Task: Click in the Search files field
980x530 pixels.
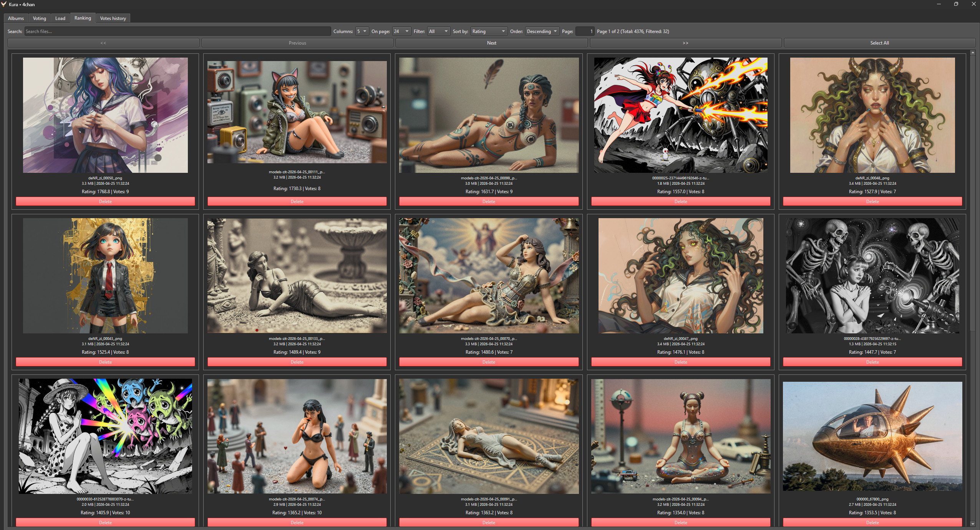Action: pos(177,31)
